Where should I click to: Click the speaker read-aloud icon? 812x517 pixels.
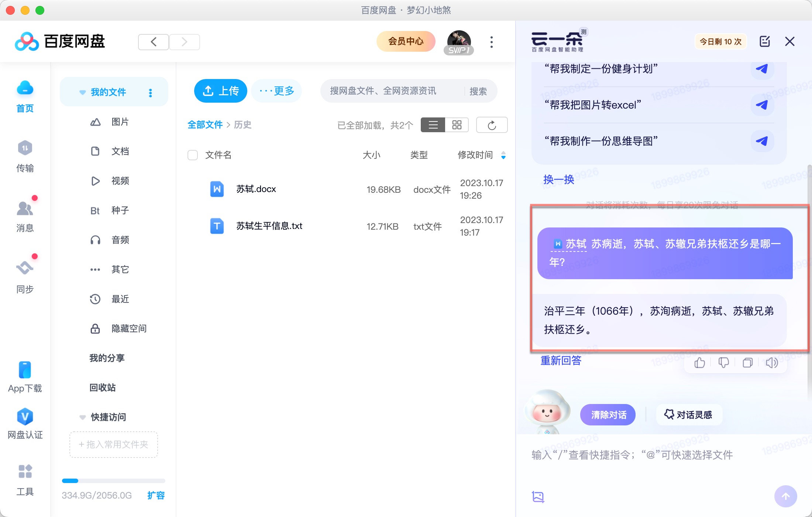point(771,363)
